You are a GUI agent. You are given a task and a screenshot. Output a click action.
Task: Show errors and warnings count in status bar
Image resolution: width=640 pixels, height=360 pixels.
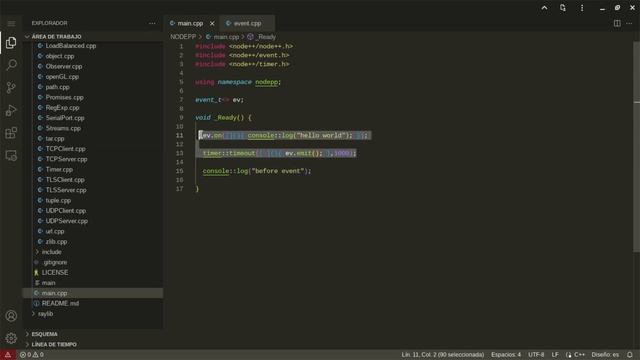coord(32,355)
